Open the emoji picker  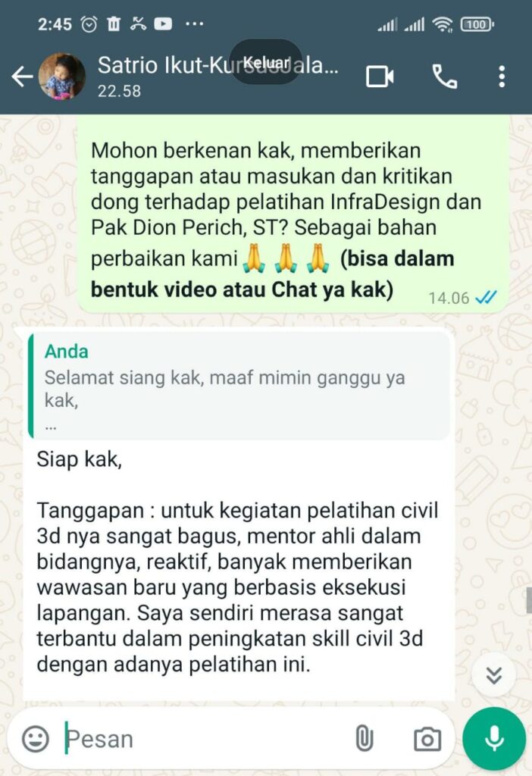pyautogui.click(x=36, y=740)
